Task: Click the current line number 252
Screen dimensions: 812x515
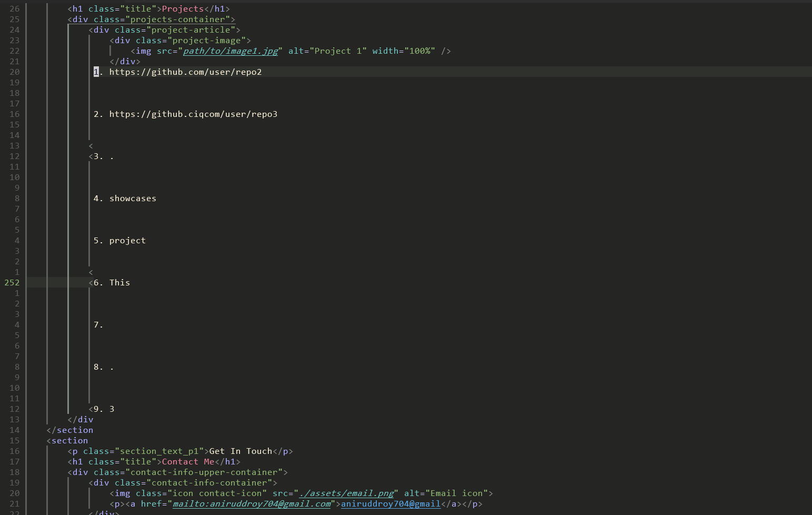Action: [12, 283]
